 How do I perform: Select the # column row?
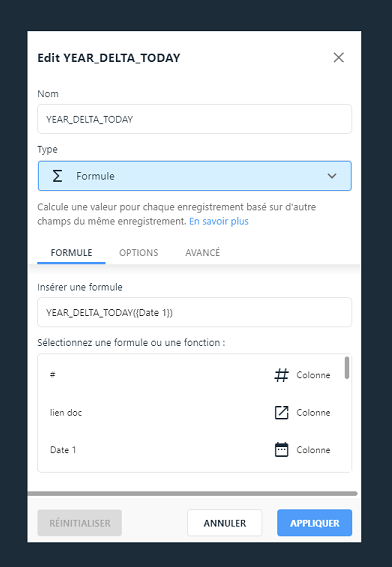191,375
